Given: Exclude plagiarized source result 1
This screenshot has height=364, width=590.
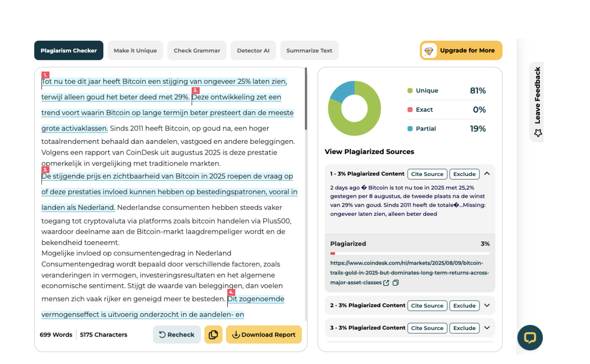Looking at the screenshot, I should coord(464,174).
